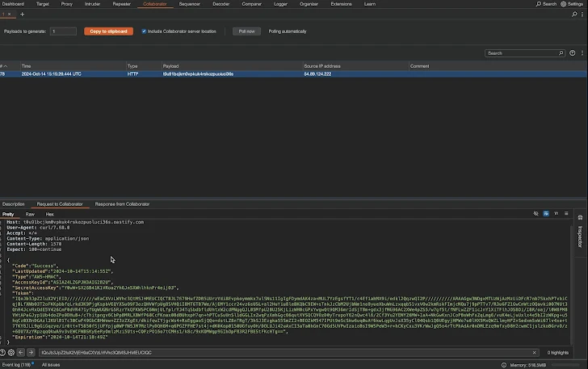
Task: Click the Poll now button
Action: point(246,31)
